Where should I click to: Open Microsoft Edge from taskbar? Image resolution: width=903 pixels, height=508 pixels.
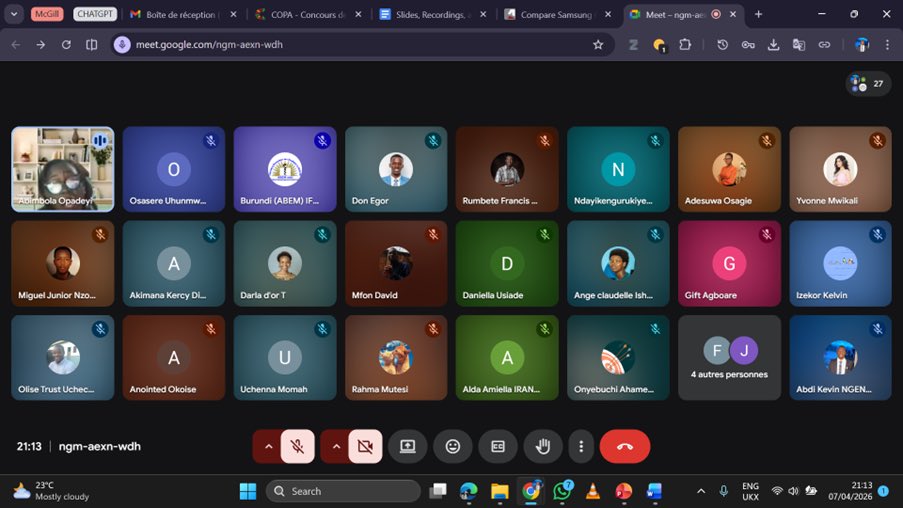469,491
